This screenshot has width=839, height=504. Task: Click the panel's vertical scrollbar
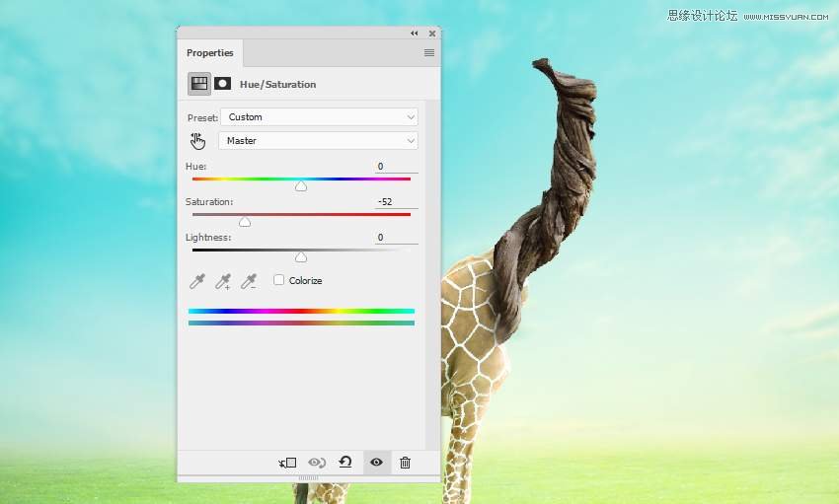(433, 275)
